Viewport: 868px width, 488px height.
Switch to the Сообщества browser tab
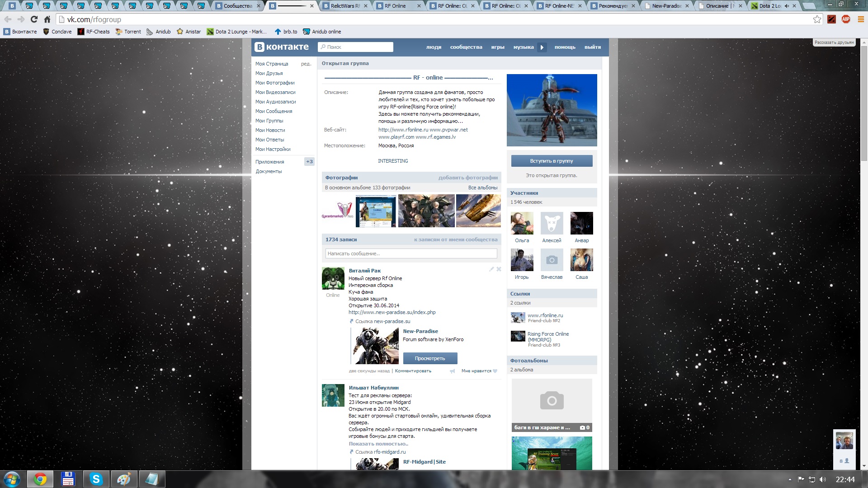click(238, 6)
